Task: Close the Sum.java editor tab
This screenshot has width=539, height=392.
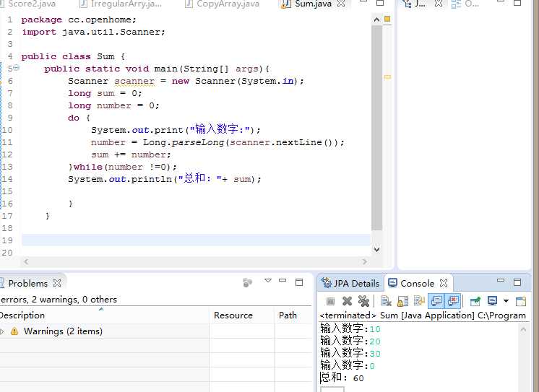Action: coord(341,4)
